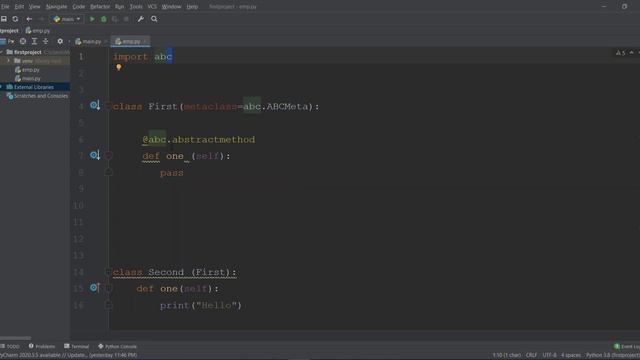
Task: Open the Window menu
Action: pos(171,7)
